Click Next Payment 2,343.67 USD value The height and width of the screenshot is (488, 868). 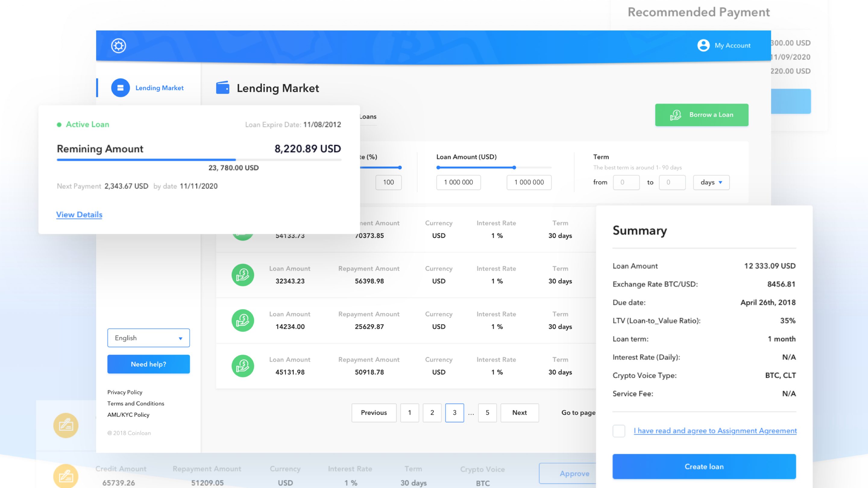click(126, 186)
